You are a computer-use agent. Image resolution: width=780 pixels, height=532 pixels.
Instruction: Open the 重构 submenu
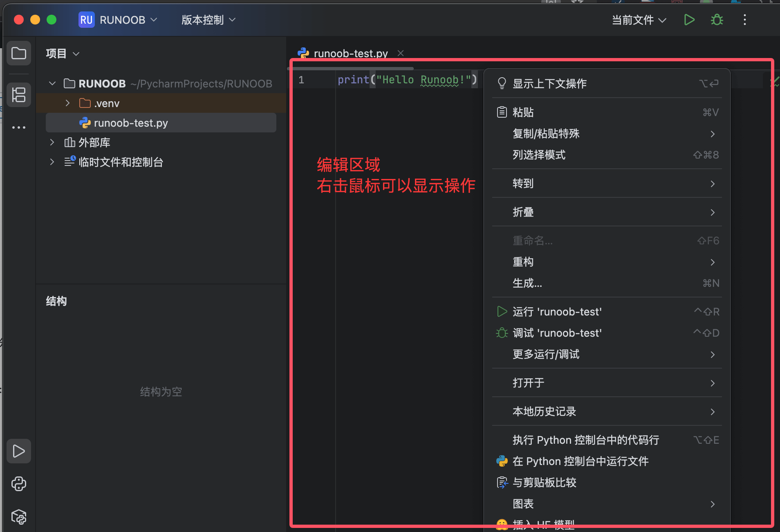pyautogui.click(x=523, y=262)
